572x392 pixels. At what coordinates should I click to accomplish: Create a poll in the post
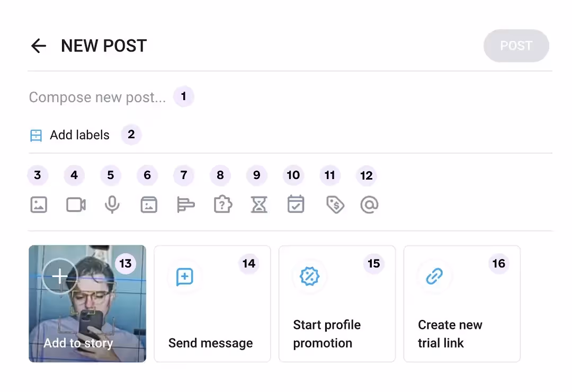(185, 204)
